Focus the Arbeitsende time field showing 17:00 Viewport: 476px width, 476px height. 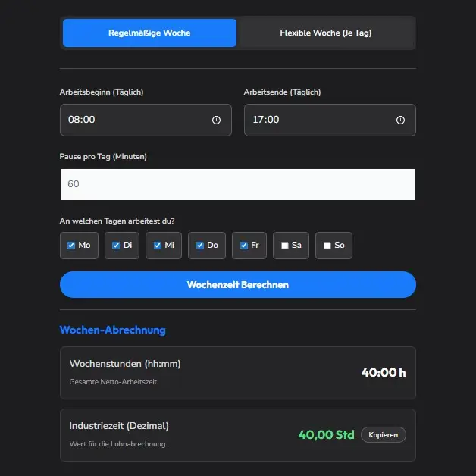[315, 120]
